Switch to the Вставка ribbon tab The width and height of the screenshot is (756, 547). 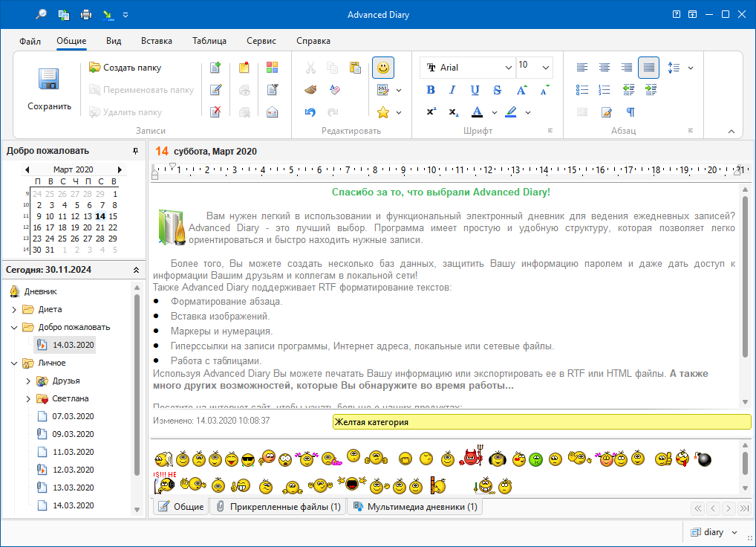(157, 41)
